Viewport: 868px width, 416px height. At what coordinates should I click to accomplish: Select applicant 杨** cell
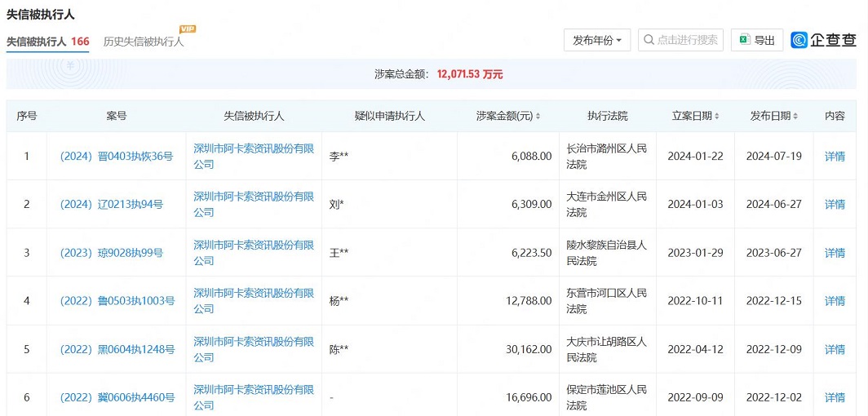tap(389, 301)
